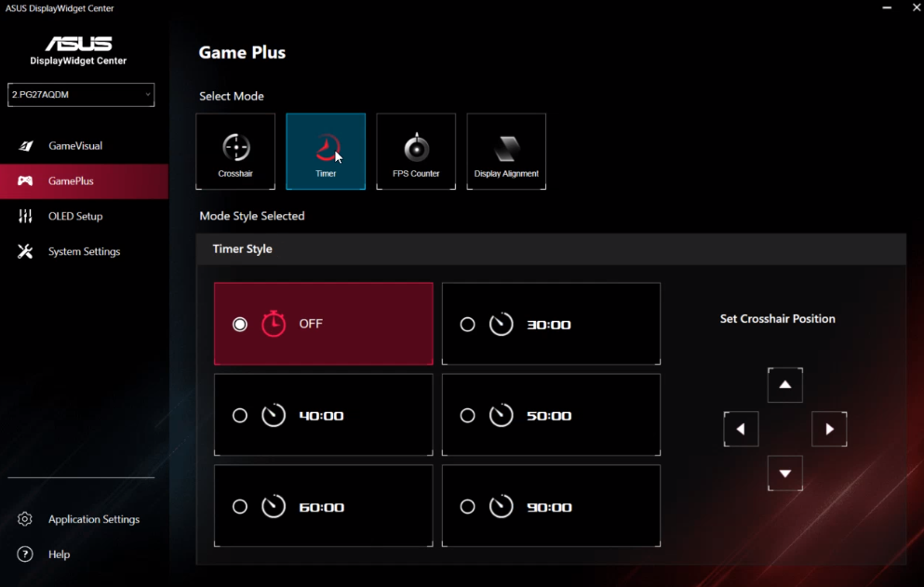Open the GameVisual section

[x=84, y=145]
